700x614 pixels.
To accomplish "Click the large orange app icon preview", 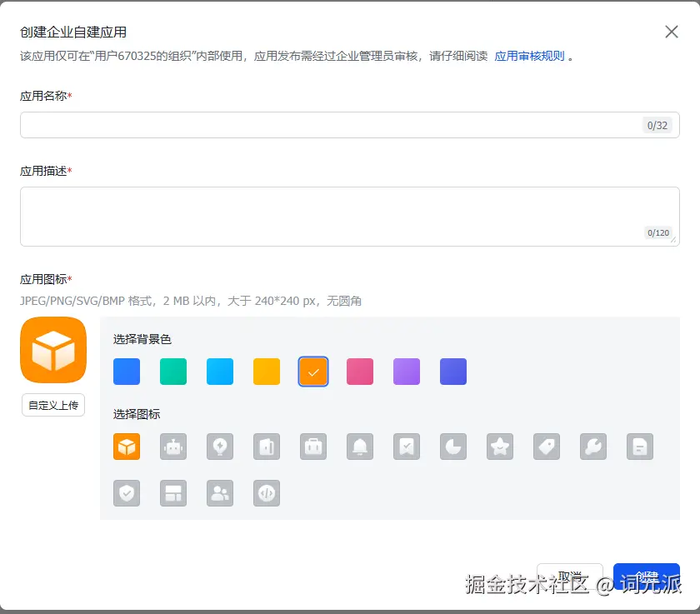I will coord(53,350).
